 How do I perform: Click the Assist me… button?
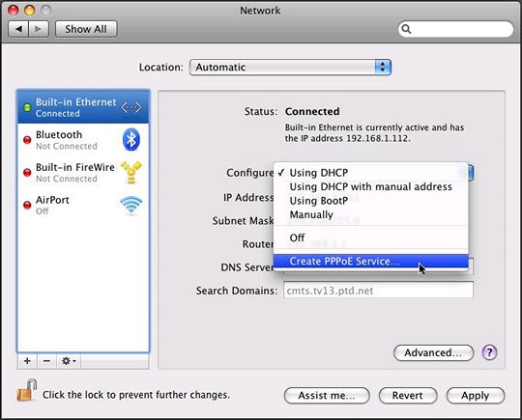click(x=327, y=396)
